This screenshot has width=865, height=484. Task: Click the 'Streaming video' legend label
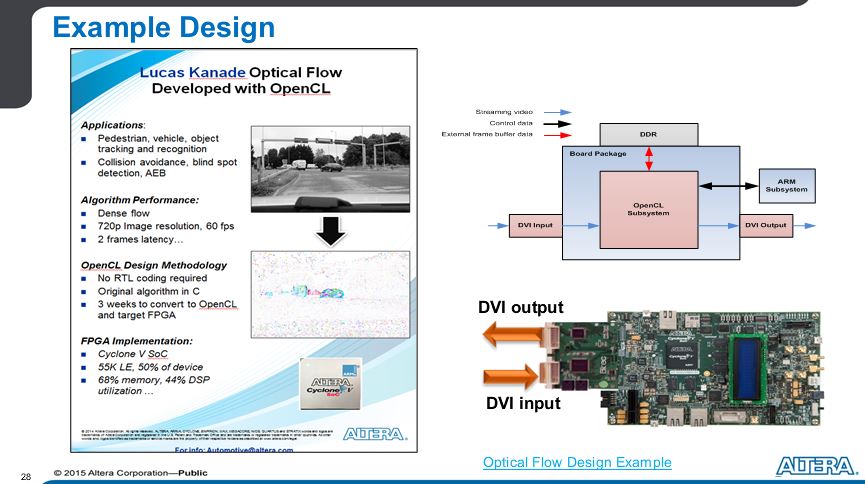(504, 112)
